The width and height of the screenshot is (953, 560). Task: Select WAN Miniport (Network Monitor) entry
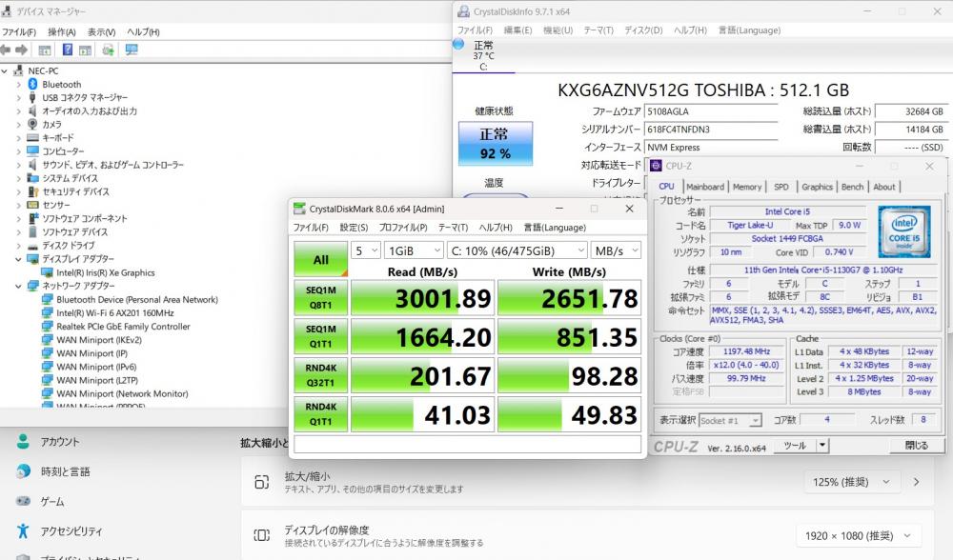[122, 393]
